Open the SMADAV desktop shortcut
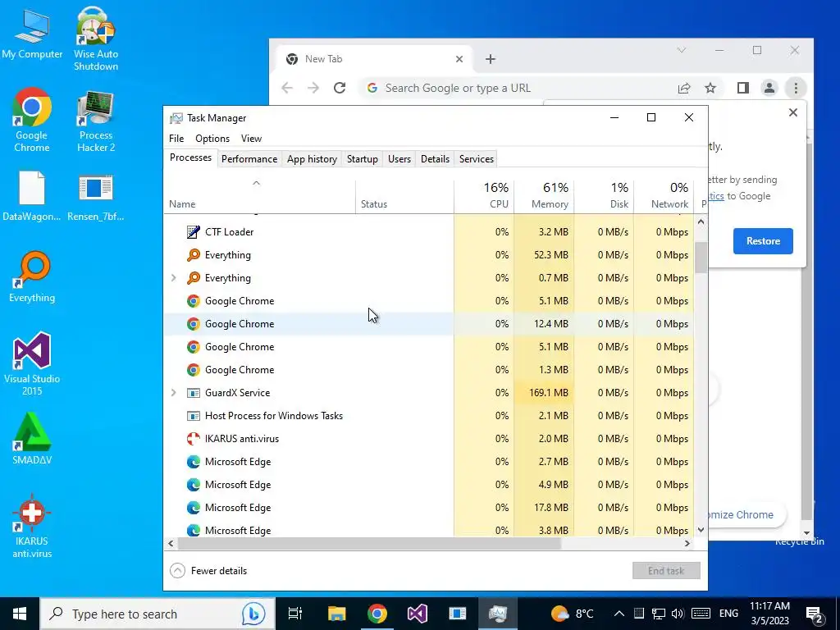This screenshot has height=630, width=840. click(32, 438)
